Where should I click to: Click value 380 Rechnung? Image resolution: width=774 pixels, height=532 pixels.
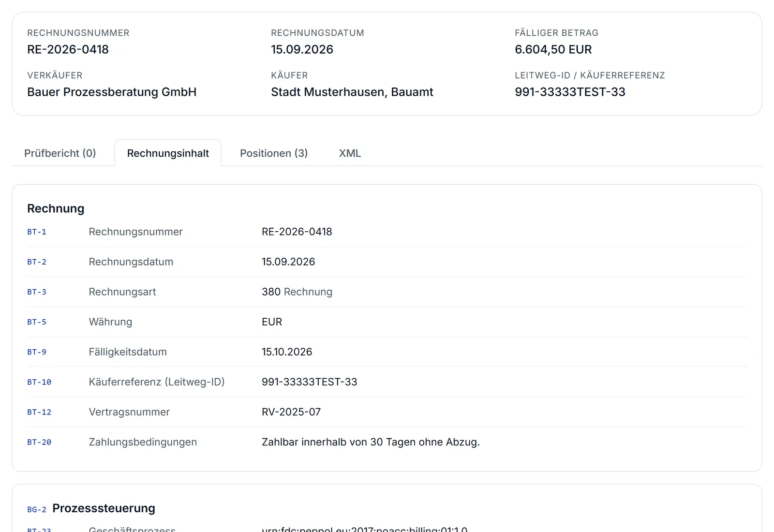tap(297, 292)
